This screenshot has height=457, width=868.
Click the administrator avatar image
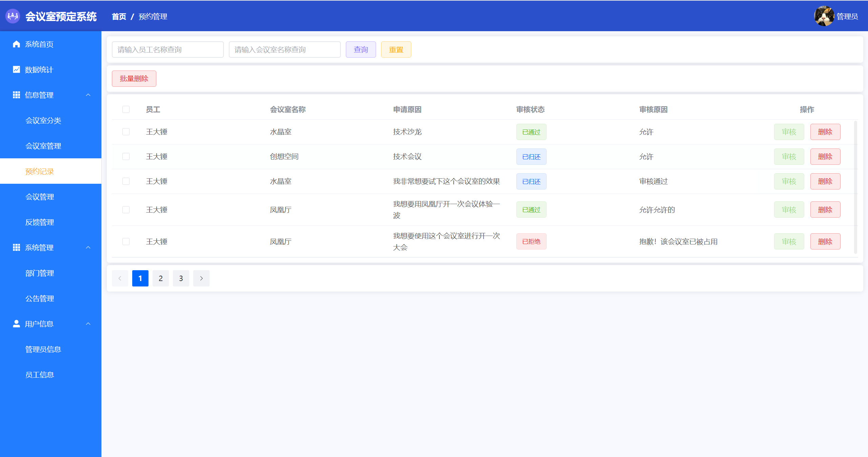click(x=824, y=16)
